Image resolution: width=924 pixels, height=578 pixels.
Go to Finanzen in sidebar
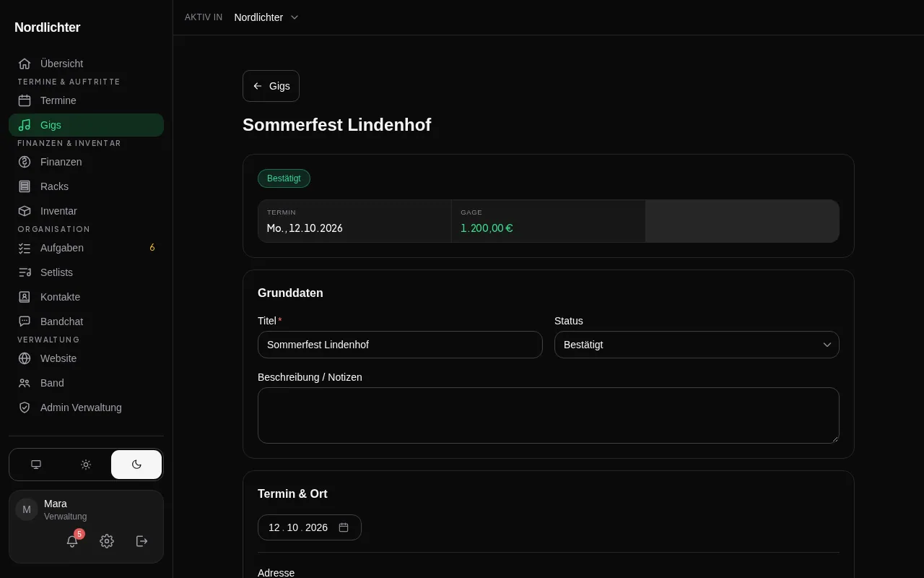tap(87, 162)
